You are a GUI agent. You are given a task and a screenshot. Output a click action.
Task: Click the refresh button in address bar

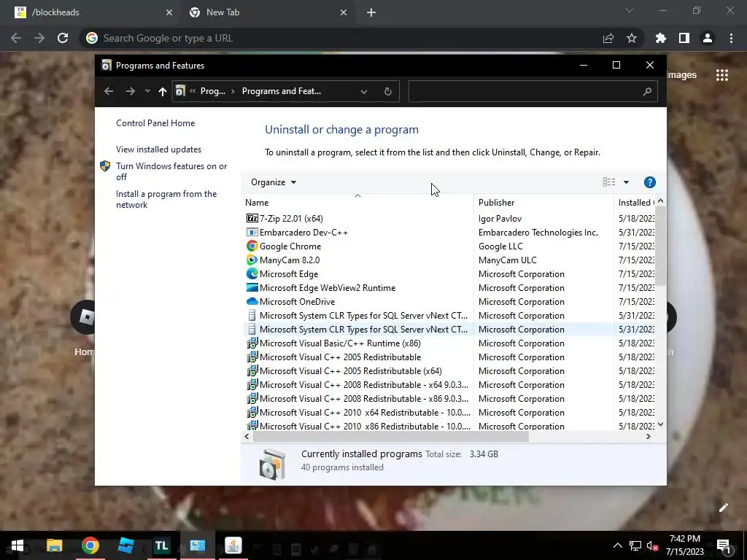(x=388, y=91)
